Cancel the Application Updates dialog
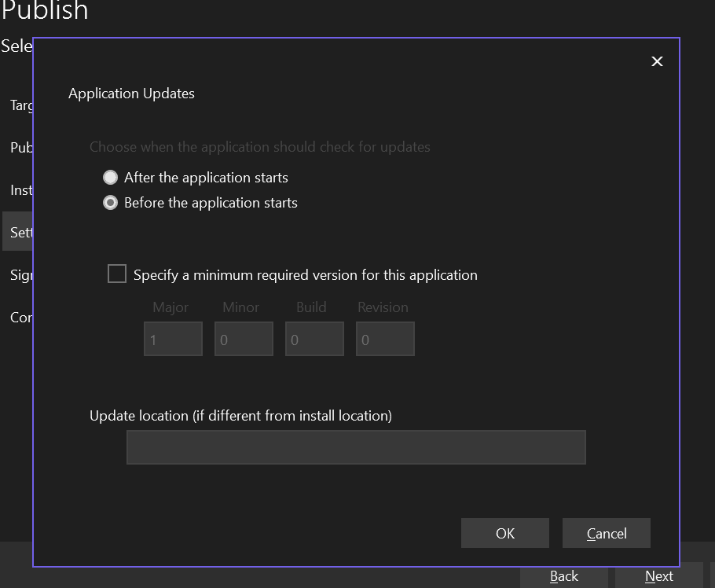 point(606,532)
